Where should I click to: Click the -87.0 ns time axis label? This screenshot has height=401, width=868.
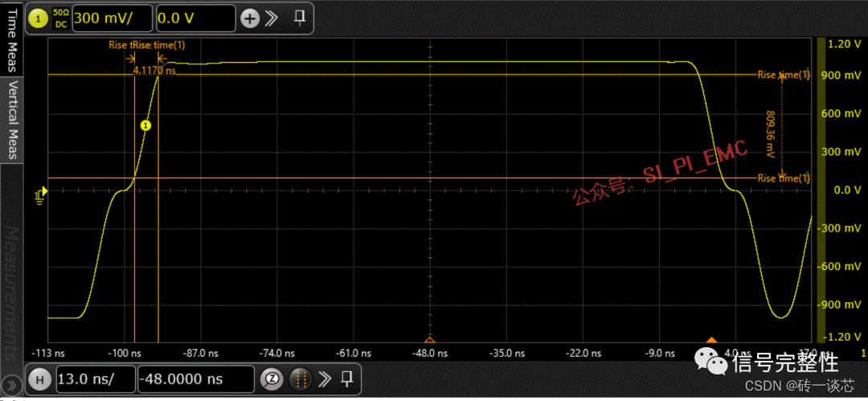click(202, 353)
